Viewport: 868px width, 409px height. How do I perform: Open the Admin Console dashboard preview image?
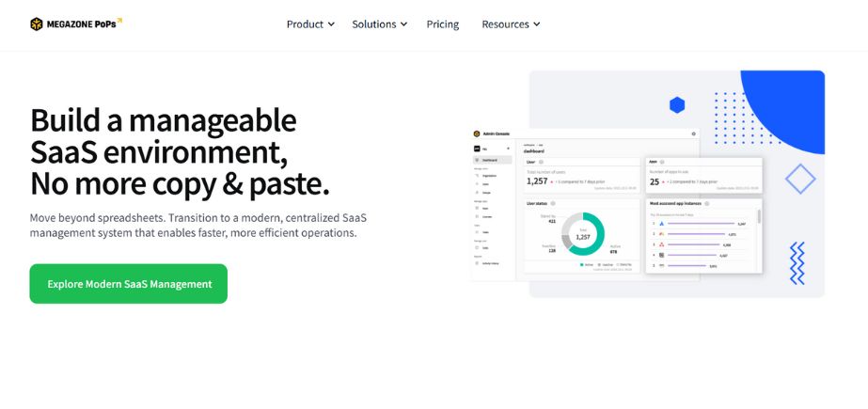pyautogui.click(x=648, y=183)
